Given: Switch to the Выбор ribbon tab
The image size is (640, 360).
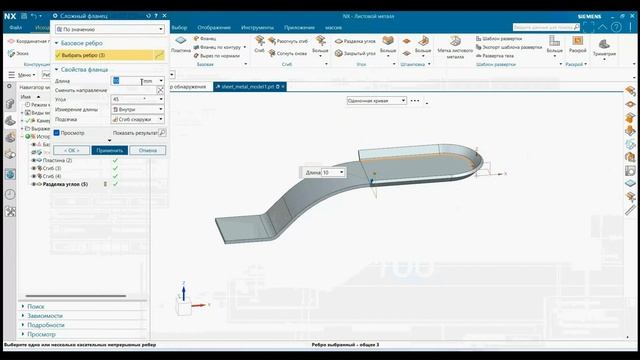Looking at the screenshot, I should pyautogui.click(x=179, y=27).
